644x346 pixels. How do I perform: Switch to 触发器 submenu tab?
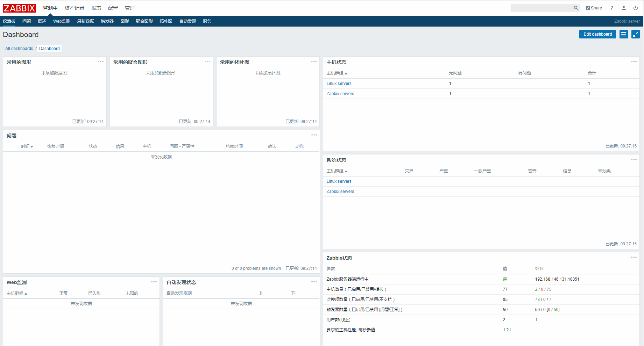click(x=107, y=21)
